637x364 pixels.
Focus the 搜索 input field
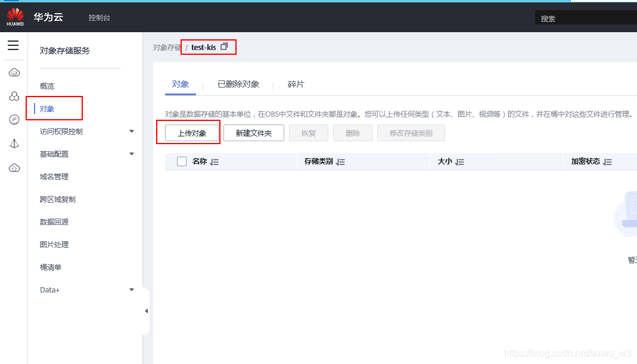[x=586, y=18]
